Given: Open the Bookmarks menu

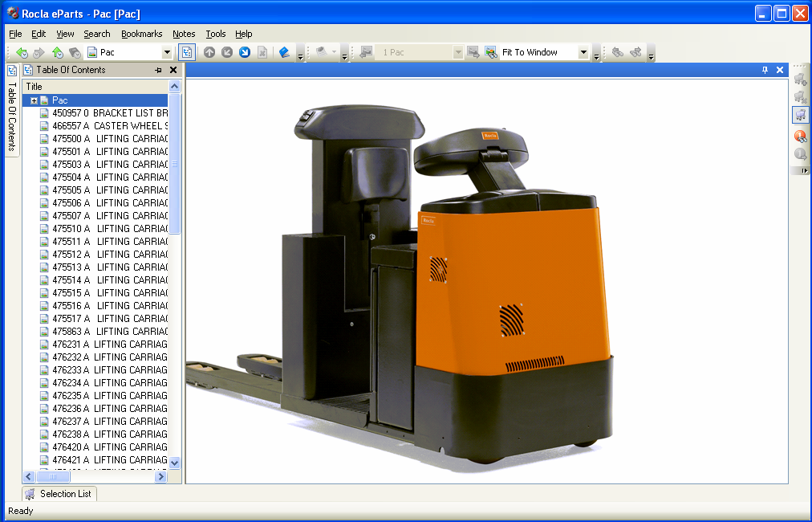Looking at the screenshot, I should click(141, 34).
